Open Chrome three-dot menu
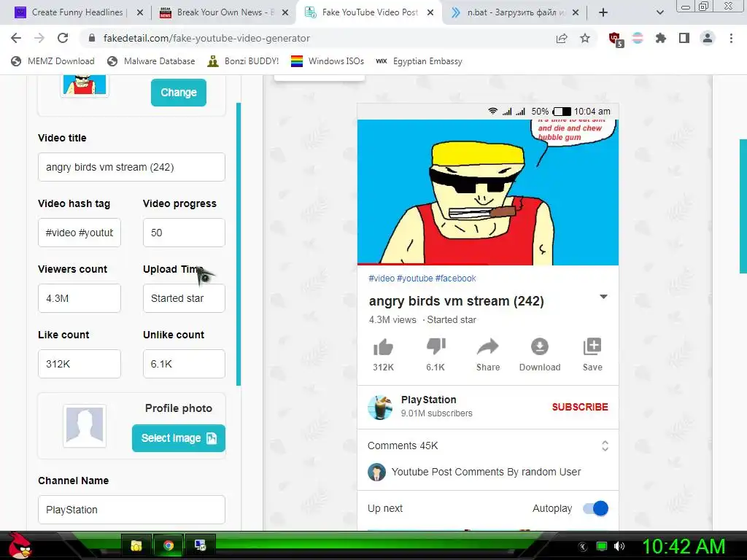This screenshot has width=747, height=560. [731, 38]
